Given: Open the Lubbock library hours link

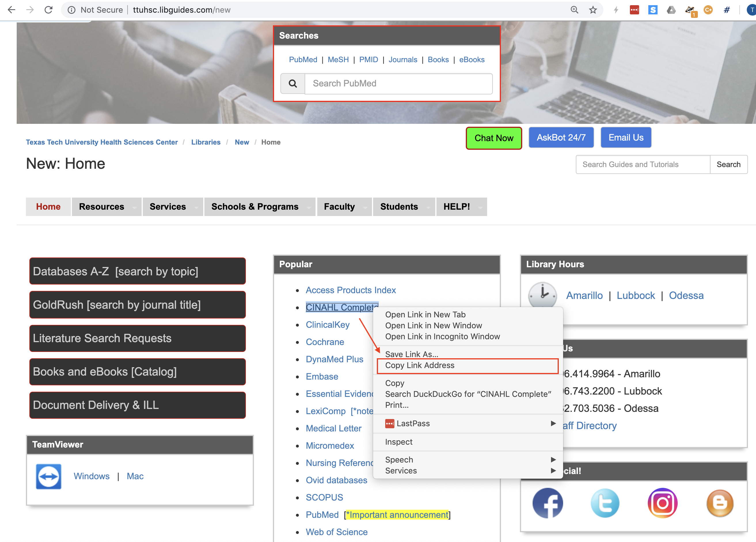Looking at the screenshot, I should pos(635,295).
